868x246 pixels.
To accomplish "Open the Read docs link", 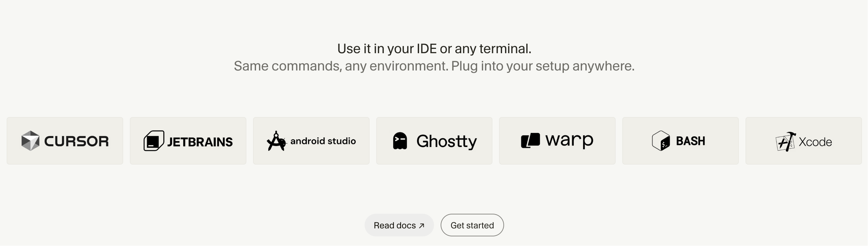I will tap(399, 225).
